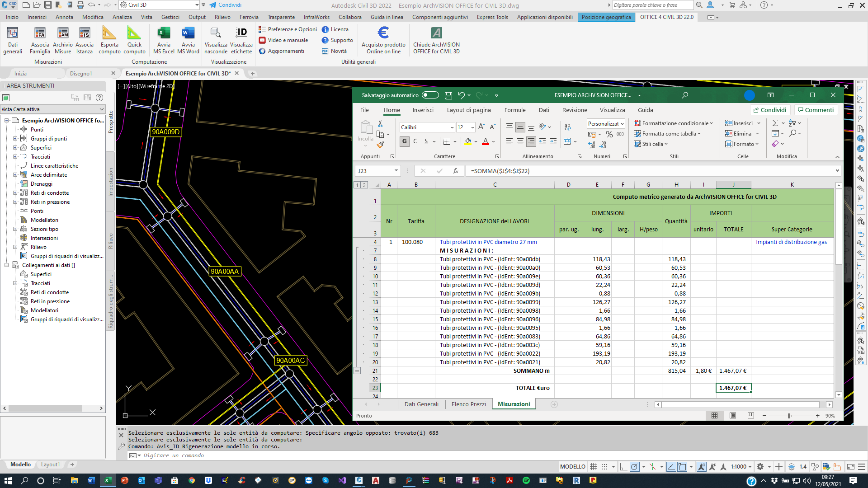
Task: Click the Commenti button
Action: [816, 110]
